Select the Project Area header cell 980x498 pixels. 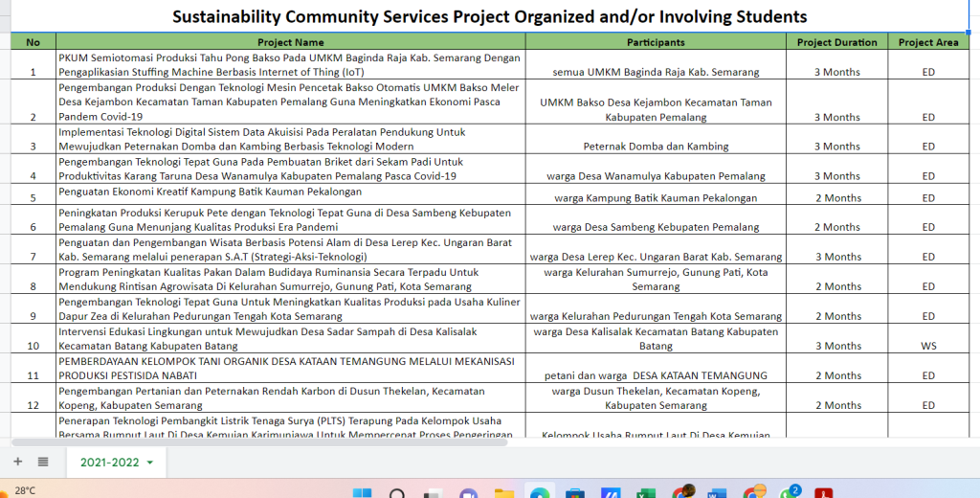click(x=927, y=42)
